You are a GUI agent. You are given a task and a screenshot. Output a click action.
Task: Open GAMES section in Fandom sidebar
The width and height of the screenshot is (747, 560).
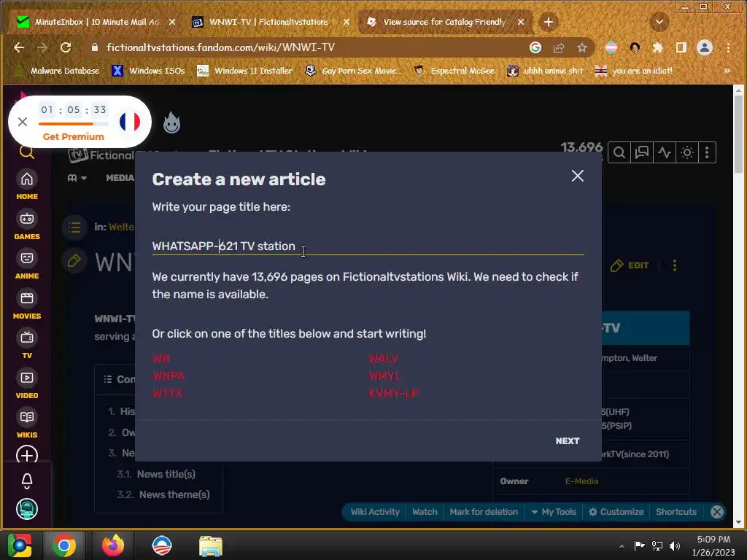pos(27,225)
